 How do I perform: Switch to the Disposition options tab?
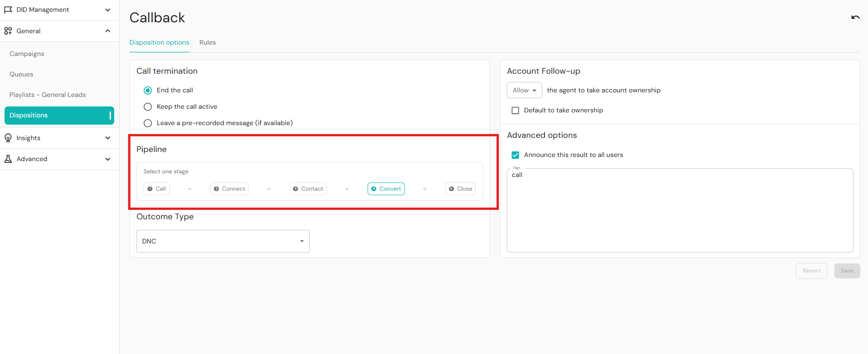[x=159, y=42]
